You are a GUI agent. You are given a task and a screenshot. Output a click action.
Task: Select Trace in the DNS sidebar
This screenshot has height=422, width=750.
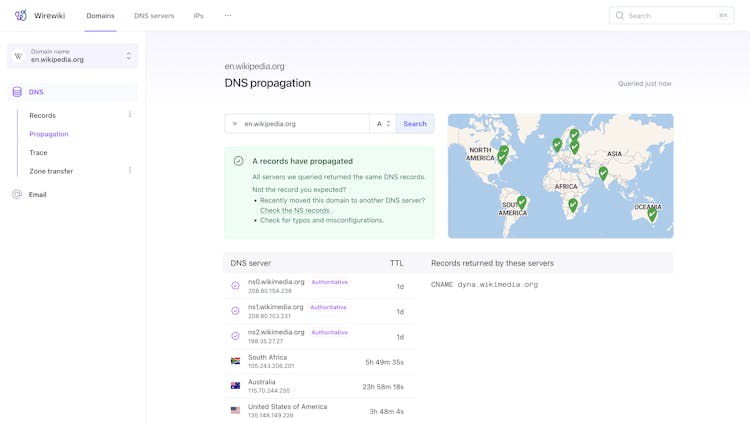tap(38, 153)
